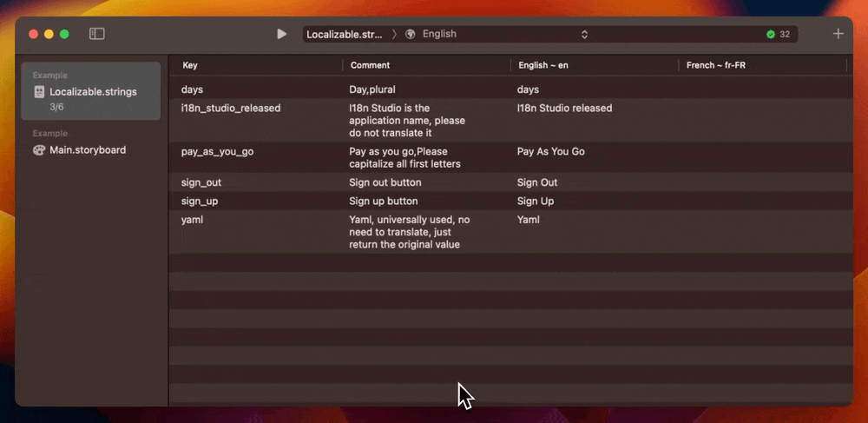Click the English value 'I18n Studio released'
Viewport: 868px width, 423px height.
[x=565, y=108]
